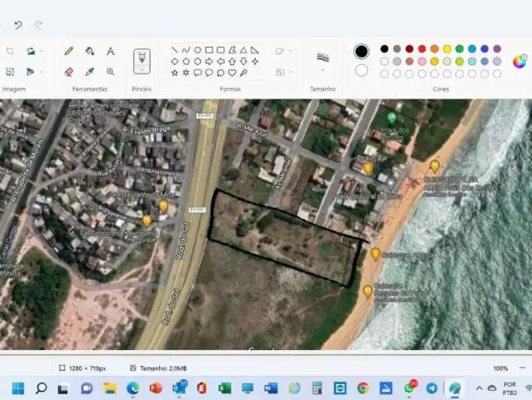532x400 pixels.
Task: Open the Edit colors rainbow wheel
Action: pos(520,62)
